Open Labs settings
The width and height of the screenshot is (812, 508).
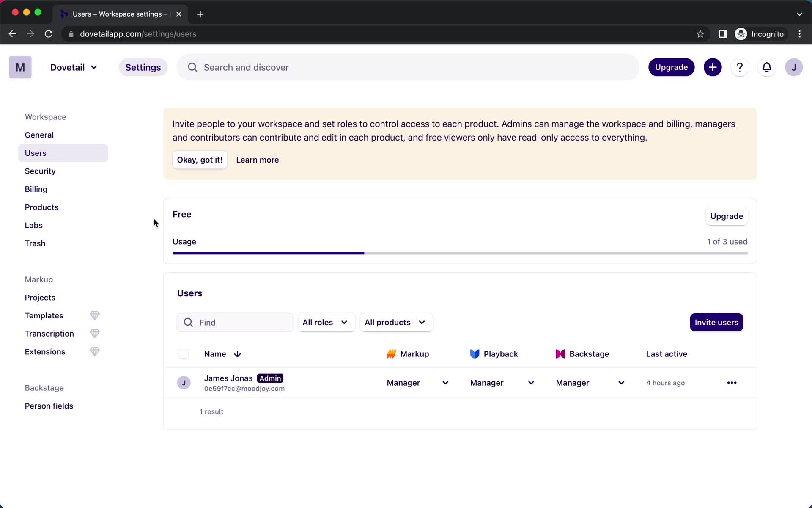pyautogui.click(x=63, y=225)
